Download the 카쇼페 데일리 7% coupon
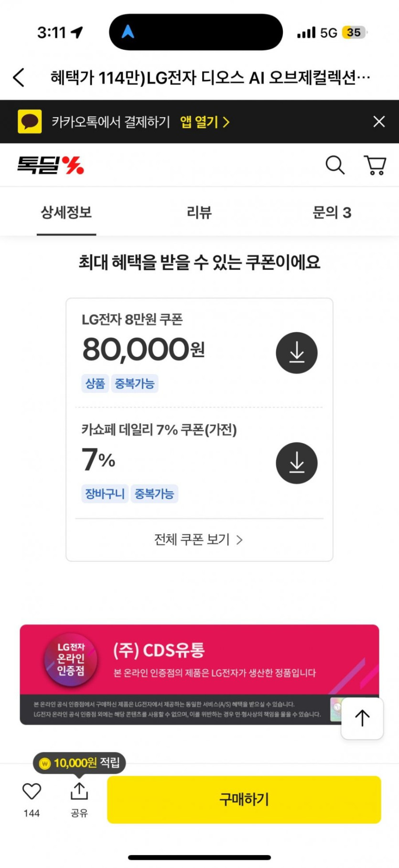Image resolution: width=399 pixels, height=868 pixels. (297, 463)
